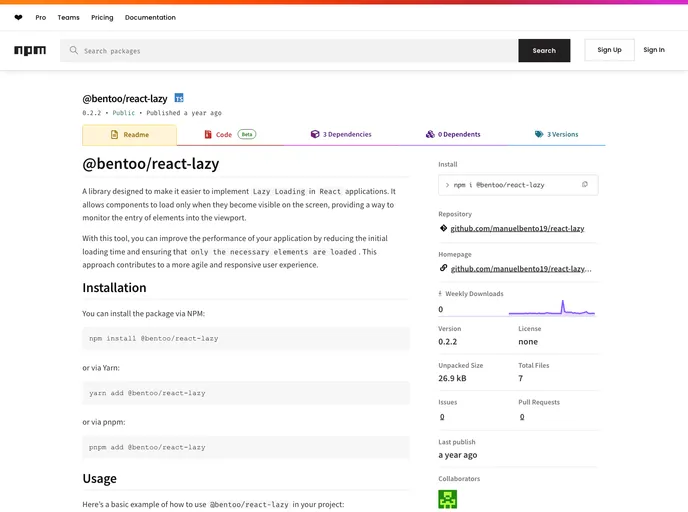Click the version value 0.2.2 in sidebar

[448, 341]
